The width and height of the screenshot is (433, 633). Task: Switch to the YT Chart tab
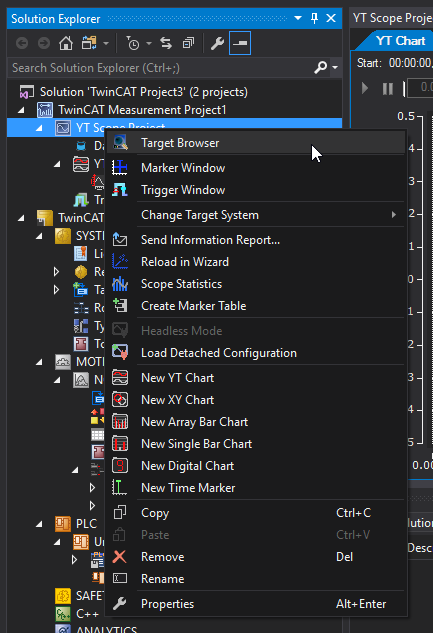(400, 41)
